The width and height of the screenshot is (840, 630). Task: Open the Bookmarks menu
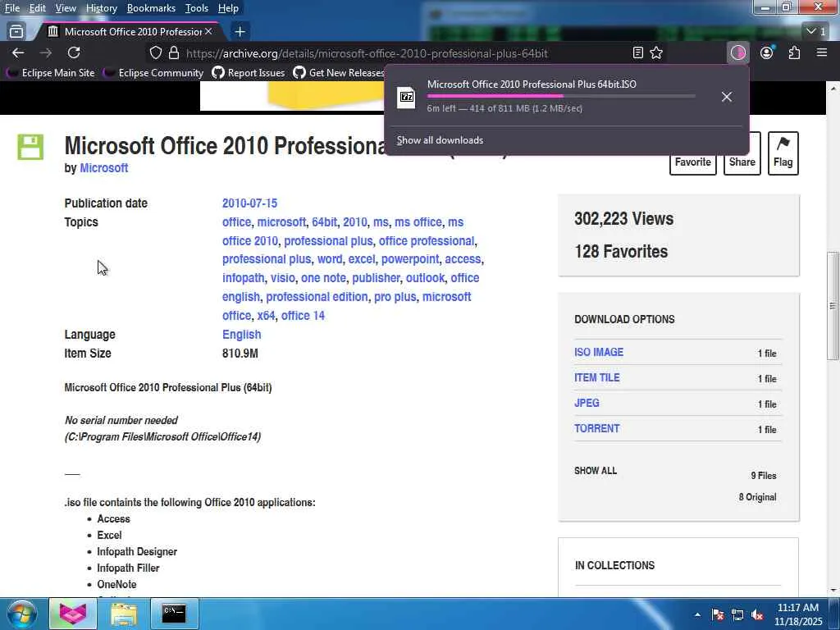click(151, 8)
